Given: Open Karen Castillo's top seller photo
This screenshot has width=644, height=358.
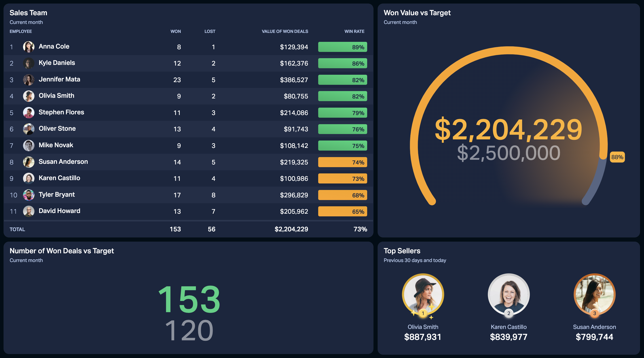Looking at the screenshot, I should pyautogui.click(x=508, y=294).
